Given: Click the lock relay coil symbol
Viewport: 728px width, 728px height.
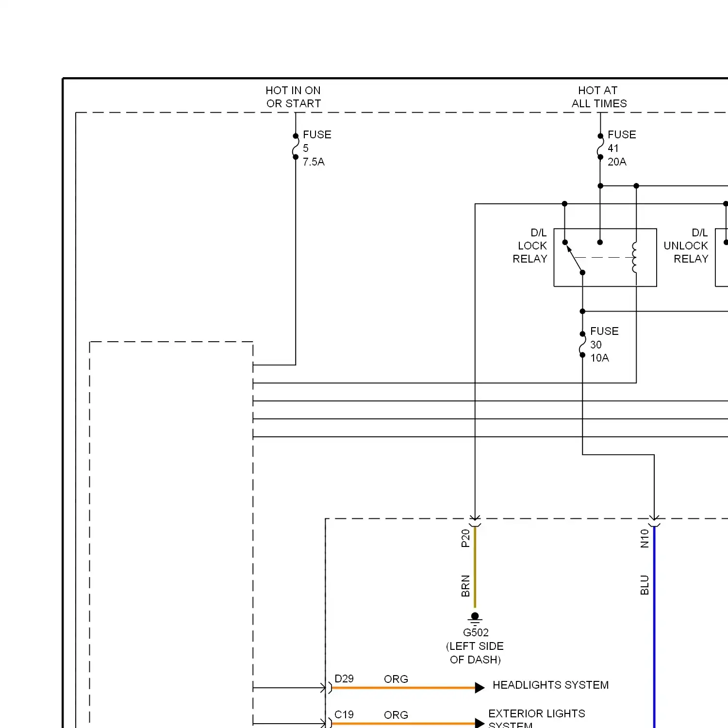Looking at the screenshot, I should point(635,258).
